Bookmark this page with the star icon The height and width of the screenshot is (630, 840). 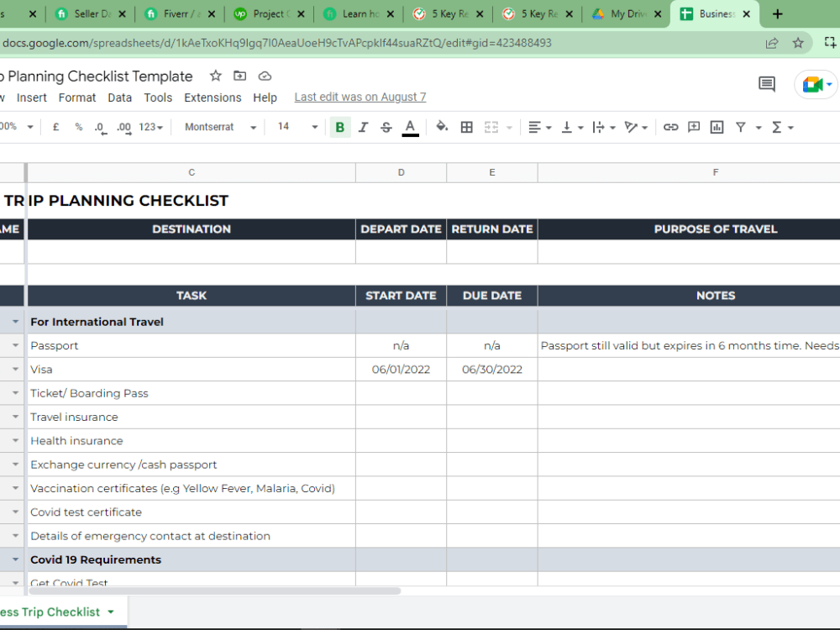[x=798, y=43]
